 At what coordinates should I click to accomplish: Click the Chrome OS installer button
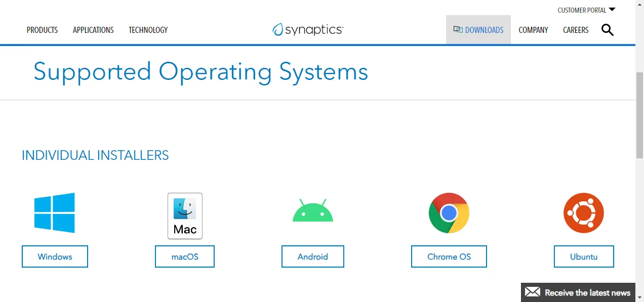click(x=449, y=256)
